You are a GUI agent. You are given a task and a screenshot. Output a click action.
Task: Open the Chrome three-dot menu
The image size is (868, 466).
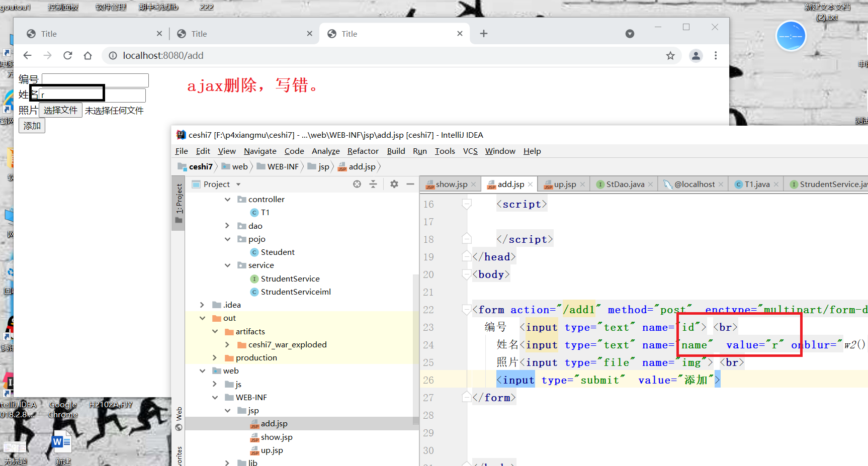(x=716, y=56)
